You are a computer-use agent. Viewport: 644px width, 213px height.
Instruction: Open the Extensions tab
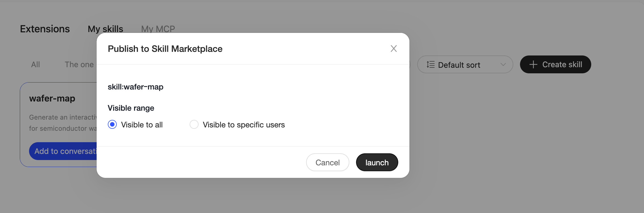pos(45,29)
